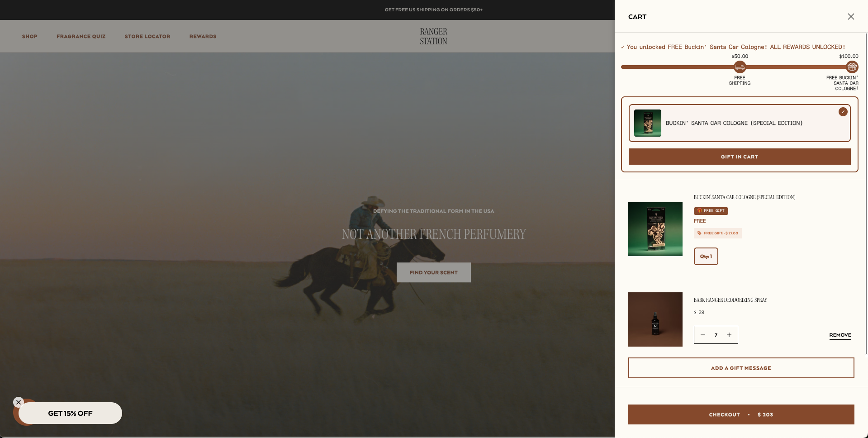Click the Bark Ranger spray thumbnail
This screenshot has height=438, width=868.
coord(655,319)
